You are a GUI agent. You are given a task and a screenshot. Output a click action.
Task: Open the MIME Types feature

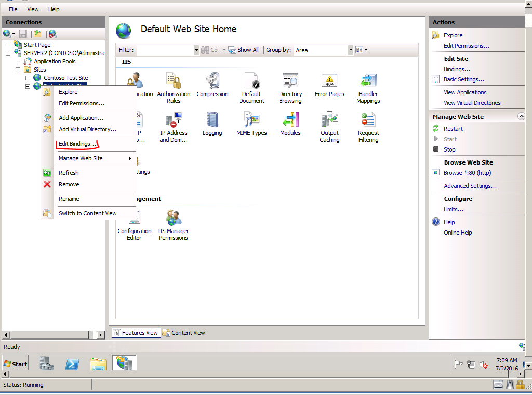tap(251, 124)
